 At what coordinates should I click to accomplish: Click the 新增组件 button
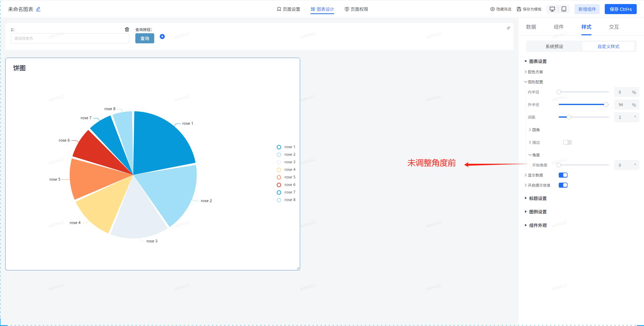click(x=587, y=9)
